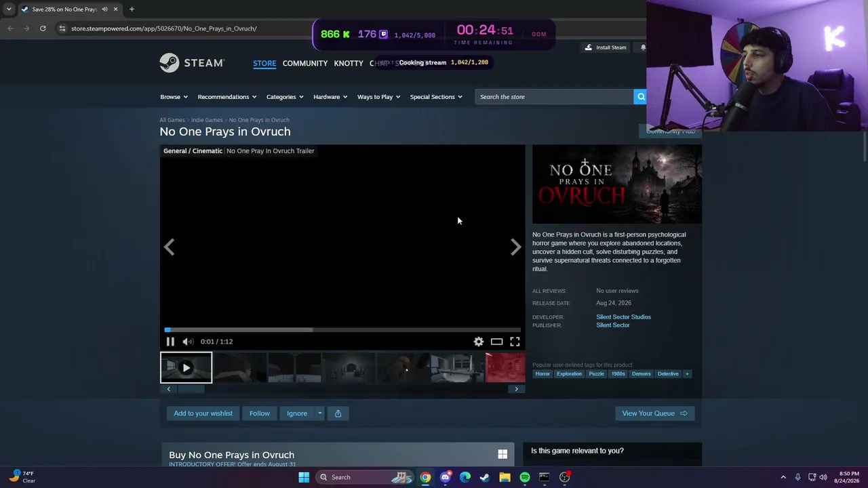Open the Special Sections dropdown
The height and width of the screenshot is (488, 868).
click(436, 97)
